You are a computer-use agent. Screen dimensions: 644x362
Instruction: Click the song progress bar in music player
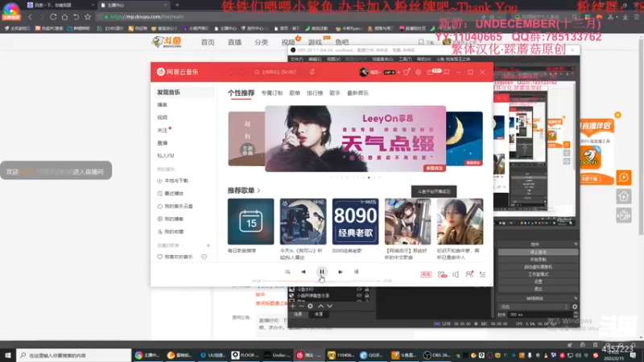coord(321,281)
